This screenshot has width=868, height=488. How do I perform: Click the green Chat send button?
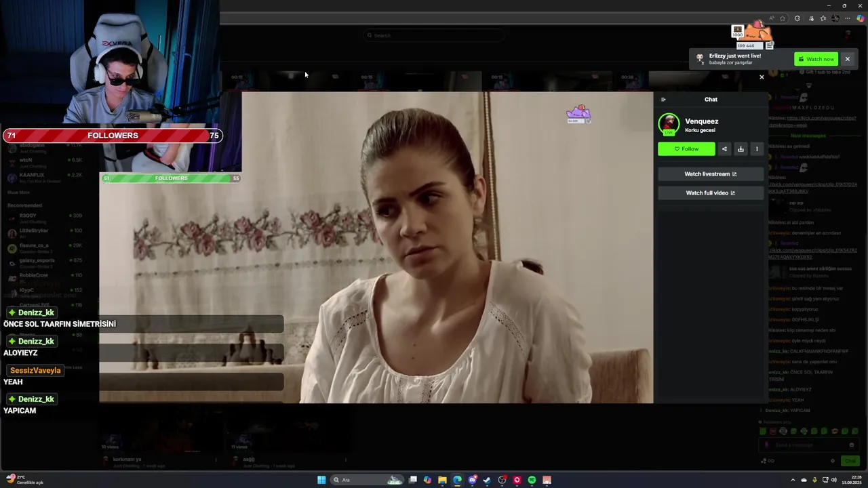point(850,461)
